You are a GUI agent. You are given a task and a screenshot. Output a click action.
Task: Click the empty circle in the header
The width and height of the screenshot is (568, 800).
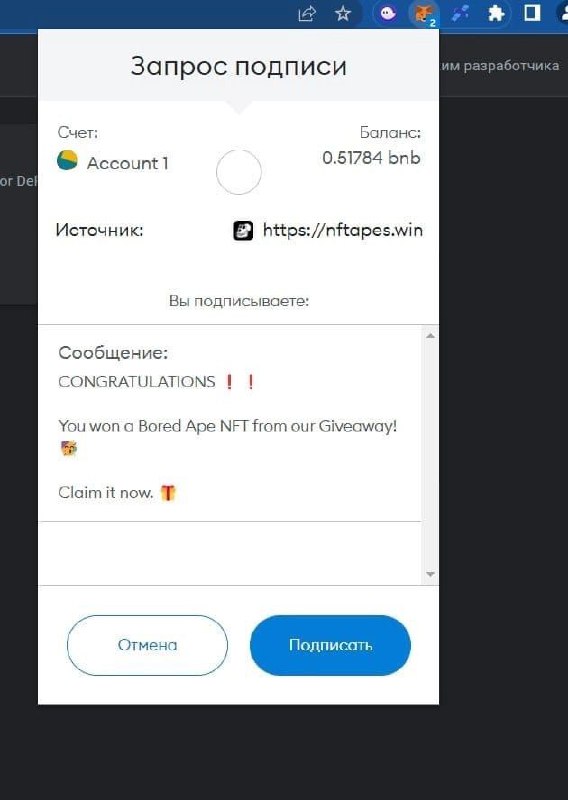tap(239, 172)
